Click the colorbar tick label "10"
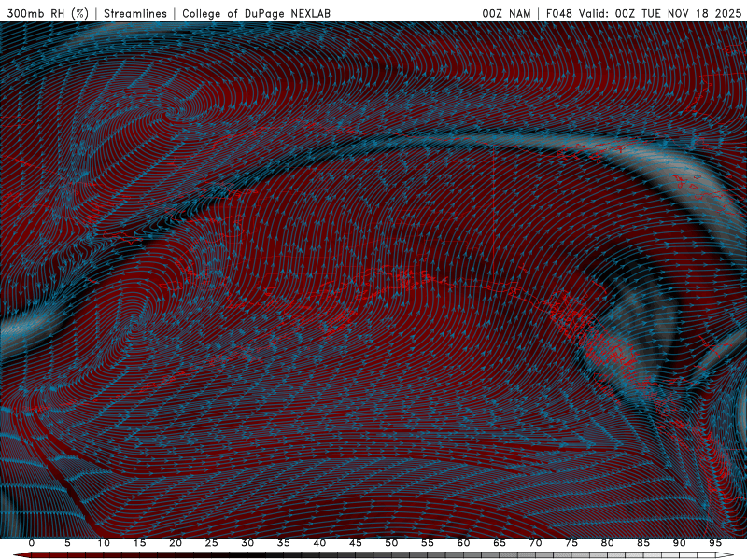 click(x=104, y=543)
